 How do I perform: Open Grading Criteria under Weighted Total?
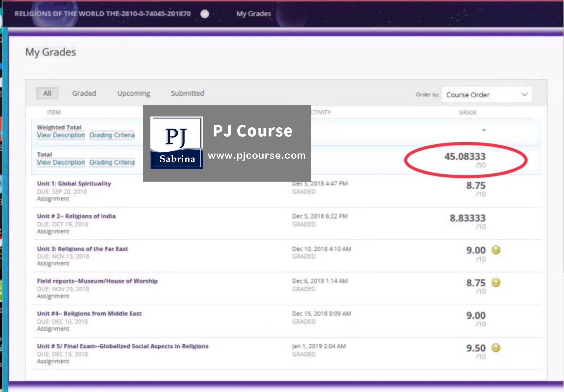pyautogui.click(x=112, y=135)
